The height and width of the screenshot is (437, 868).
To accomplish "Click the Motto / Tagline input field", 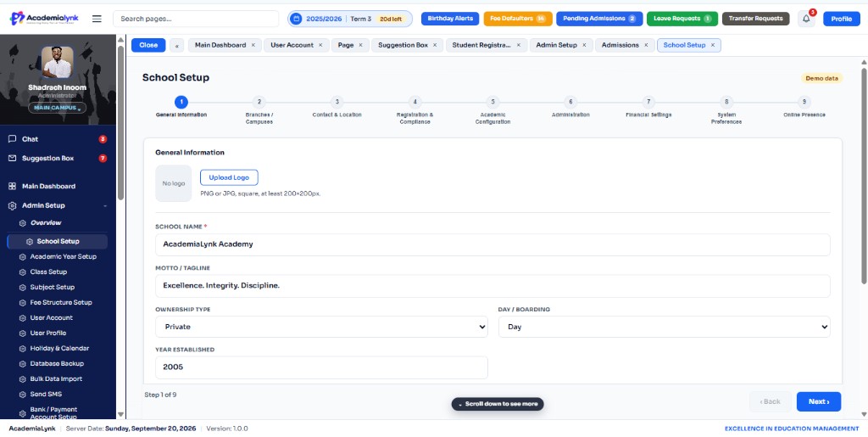I will pos(492,286).
